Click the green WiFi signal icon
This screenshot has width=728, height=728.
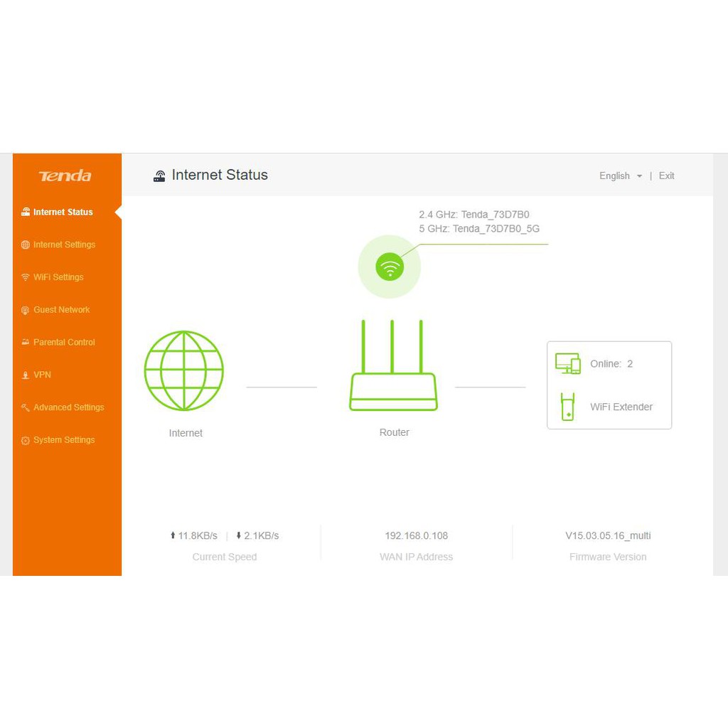390,267
